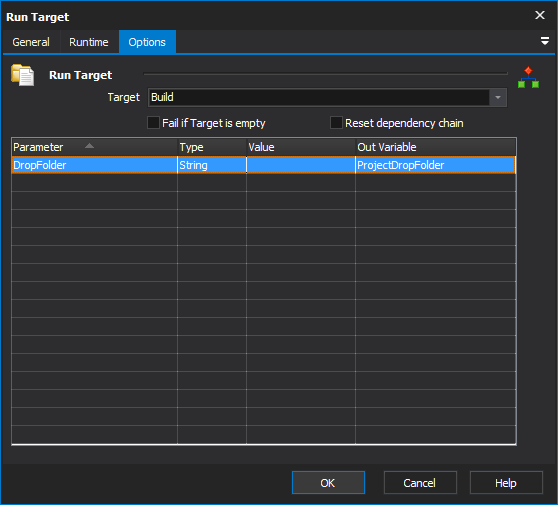Click the Cancel button
The width and height of the screenshot is (558, 505).
click(x=420, y=483)
